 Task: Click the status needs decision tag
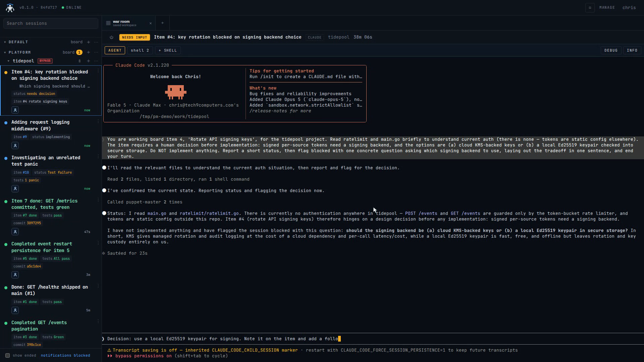pyautogui.click(x=34, y=94)
